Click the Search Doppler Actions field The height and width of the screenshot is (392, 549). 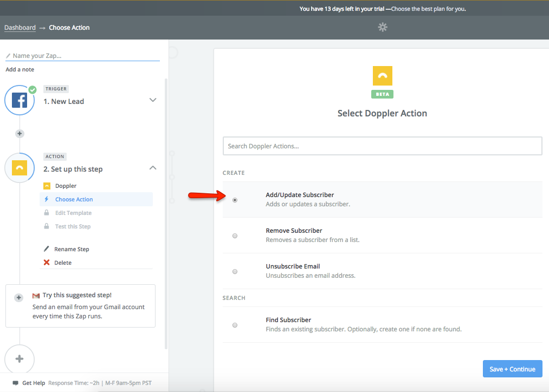pyautogui.click(x=382, y=146)
